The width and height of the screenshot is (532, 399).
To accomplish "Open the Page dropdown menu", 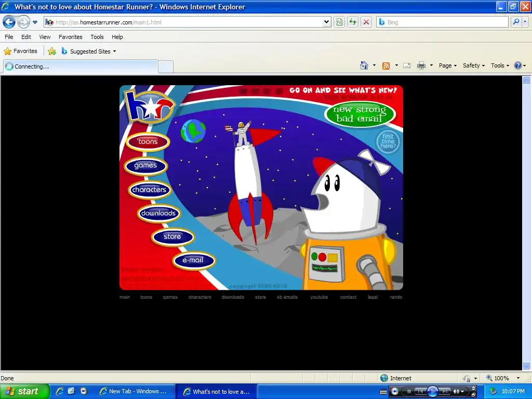I will coord(447,66).
